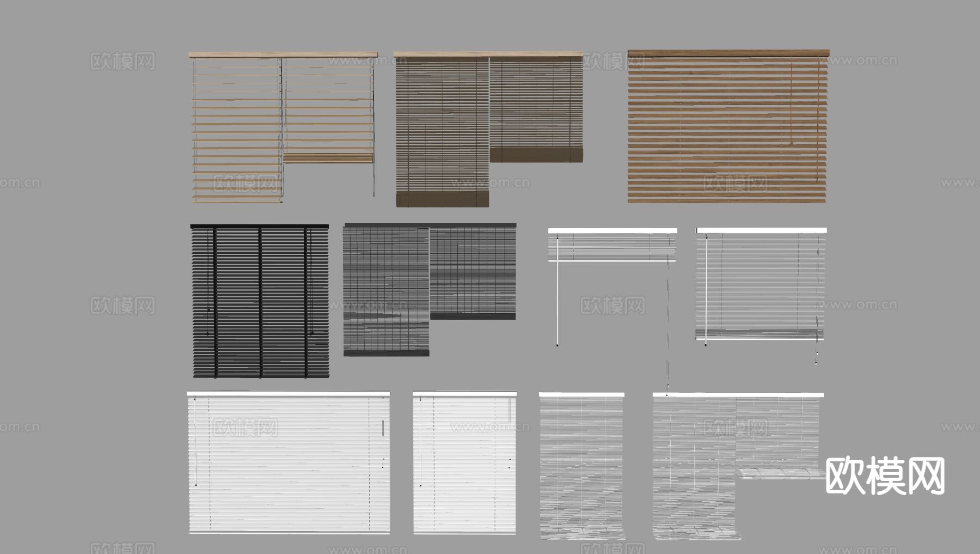The image size is (980, 554).
Task: Select the dark gray bamboo double blind
Action: [x=430, y=289]
